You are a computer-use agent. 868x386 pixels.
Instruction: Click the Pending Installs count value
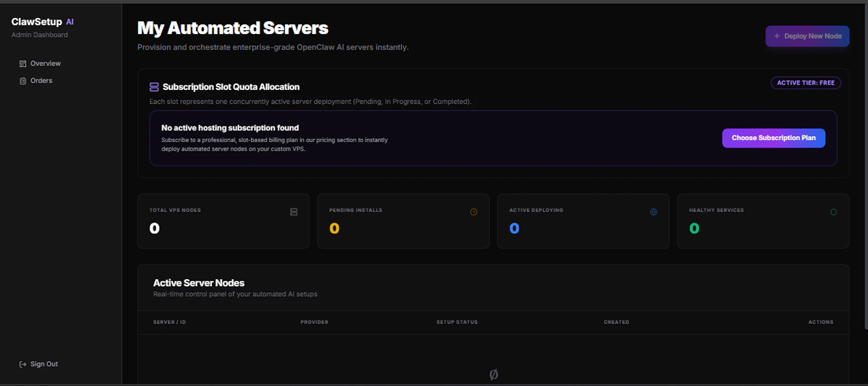pyautogui.click(x=334, y=229)
